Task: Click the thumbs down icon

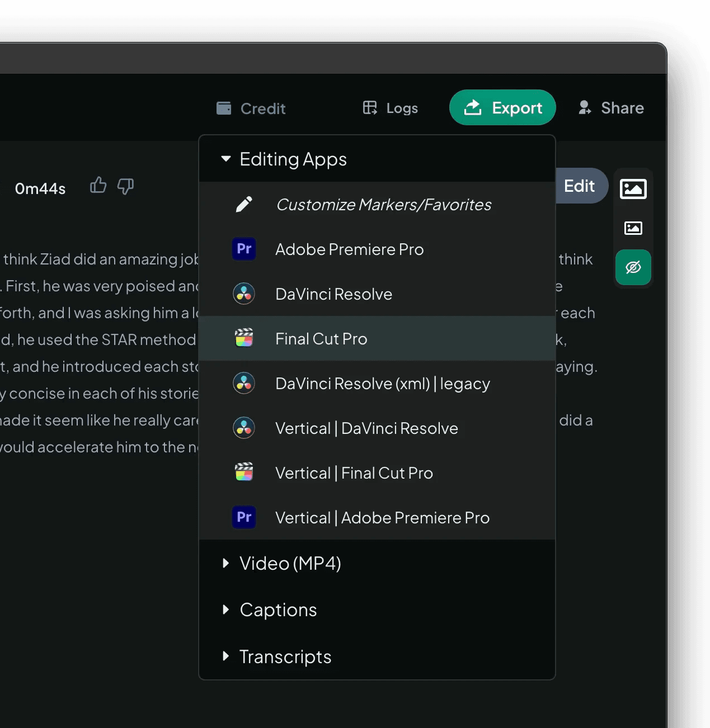Action: point(125,186)
